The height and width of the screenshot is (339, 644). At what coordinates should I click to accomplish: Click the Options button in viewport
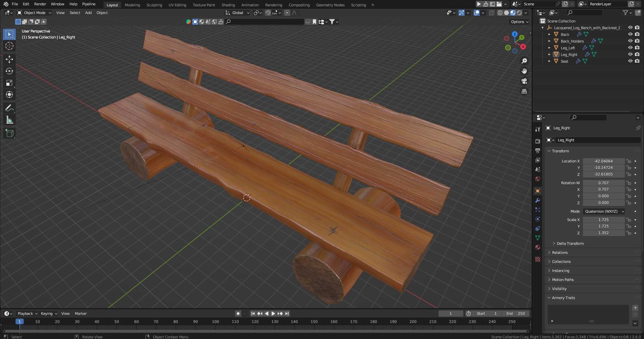[x=520, y=22]
